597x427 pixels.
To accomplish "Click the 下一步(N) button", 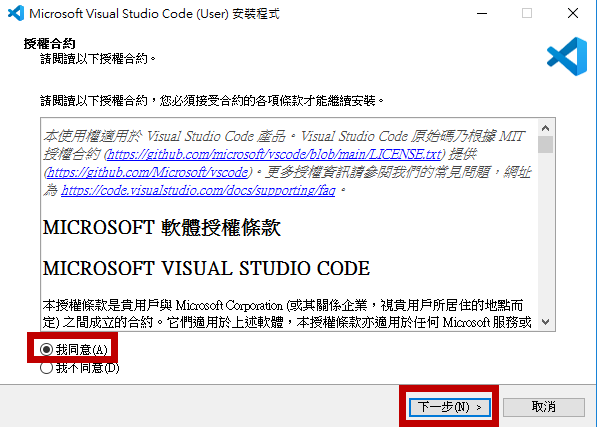I will point(449,407).
